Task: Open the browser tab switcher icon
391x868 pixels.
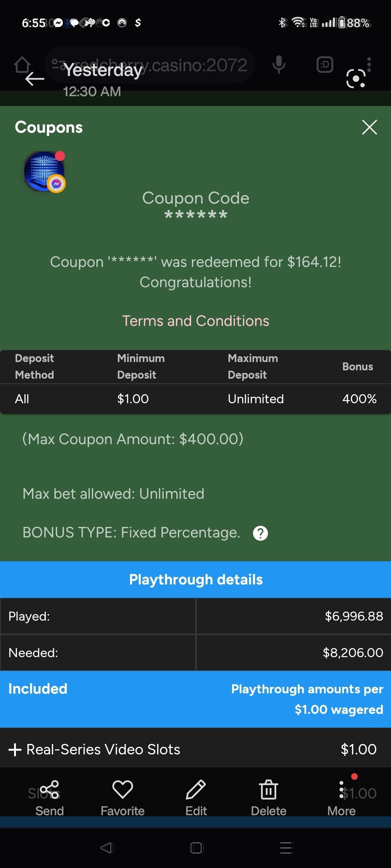Action: point(325,65)
